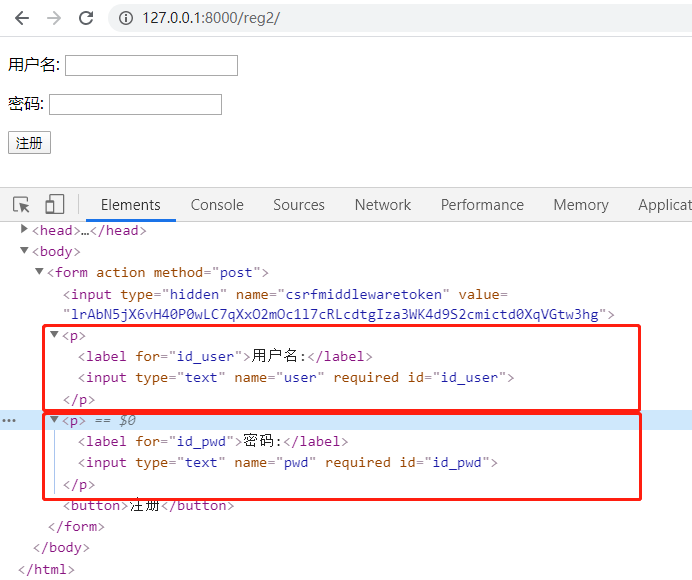Select the closing </html> tag line
The image size is (692, 580).
[x=46, y=569]
